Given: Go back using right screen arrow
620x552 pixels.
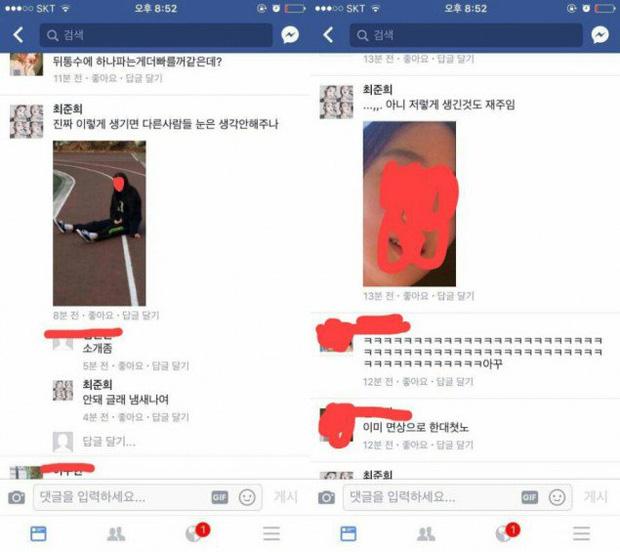Looking at the screenshot, I should coord(328,35).
